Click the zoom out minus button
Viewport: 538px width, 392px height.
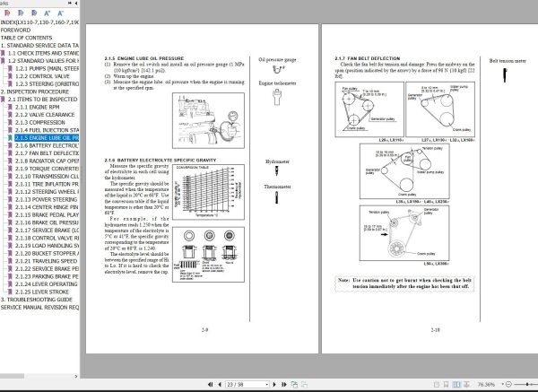point(508,385)
